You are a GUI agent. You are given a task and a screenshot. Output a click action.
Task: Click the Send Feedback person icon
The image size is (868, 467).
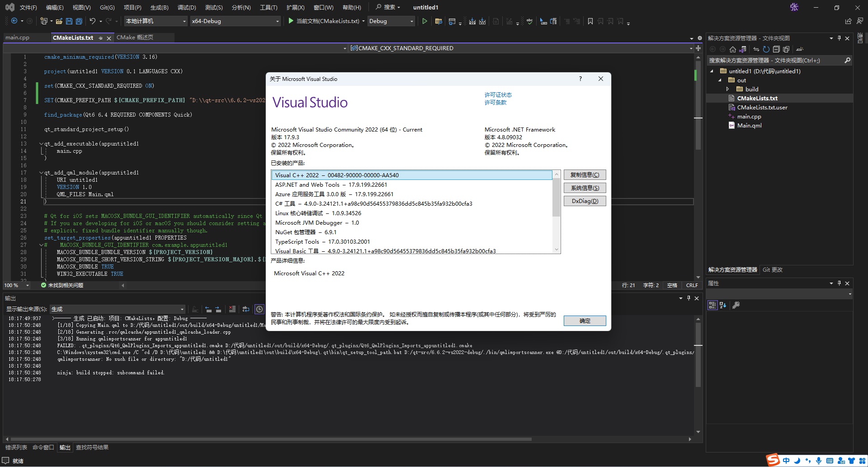859,21
